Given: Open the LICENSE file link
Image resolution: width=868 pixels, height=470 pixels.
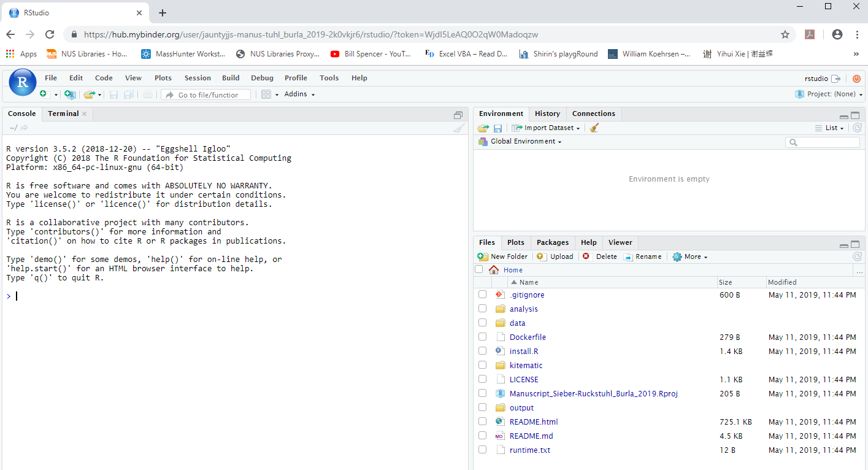Looking at the screenshot, I should point(524,379).
